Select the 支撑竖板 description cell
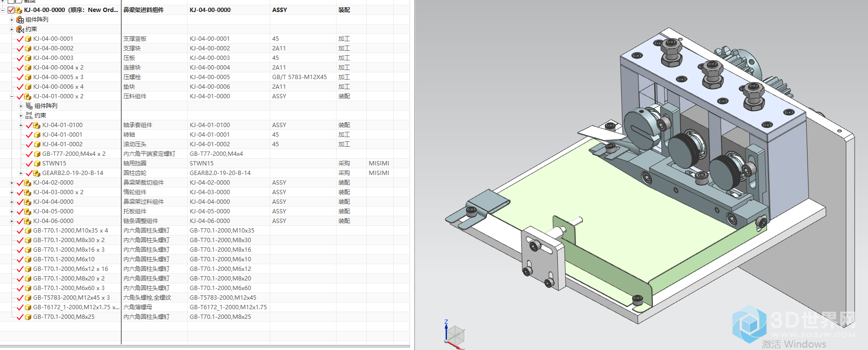The width and height of the screenshot is (868, 350). pyautogui.click(x=135, y=39)
